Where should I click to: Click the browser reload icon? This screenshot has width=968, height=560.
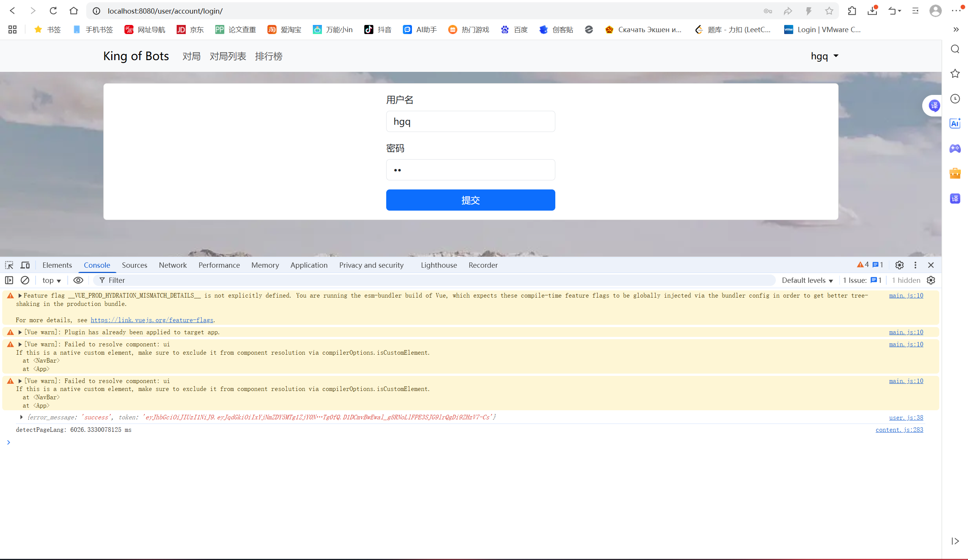[x=53, y=11]
